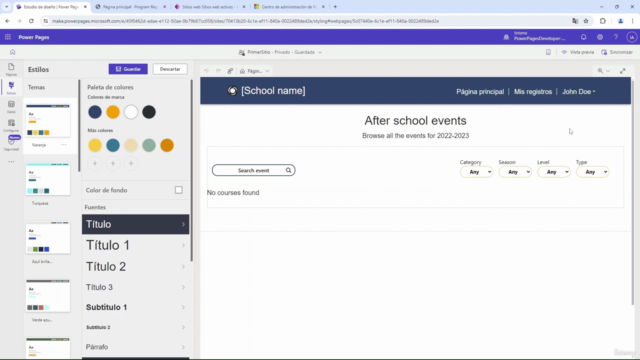
Task: Expand the Subtítulo 1 font settings
Action: (x=136, y=307)
